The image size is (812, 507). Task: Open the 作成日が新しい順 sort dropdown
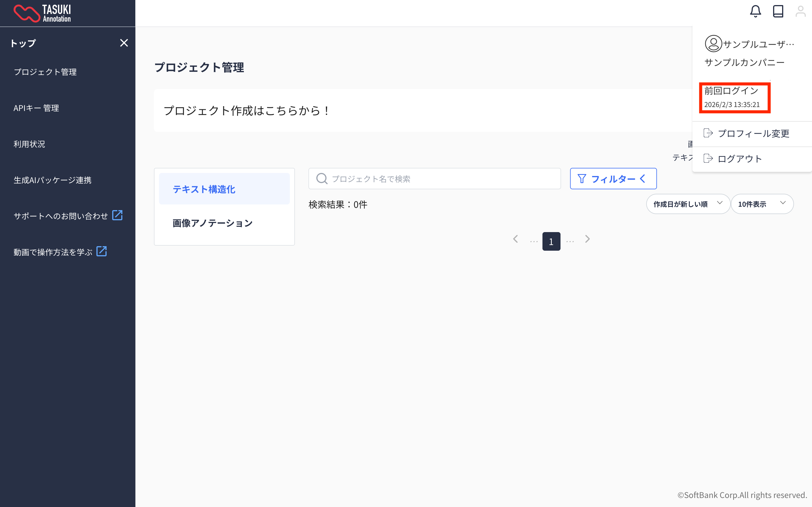point(687,204)
